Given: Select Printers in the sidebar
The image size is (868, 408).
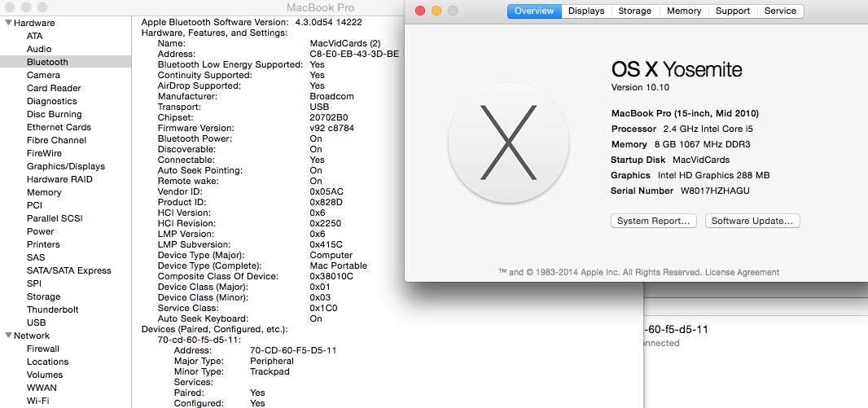Looking at the screenshot, I should pyautogui.click(x=43, y=244).
